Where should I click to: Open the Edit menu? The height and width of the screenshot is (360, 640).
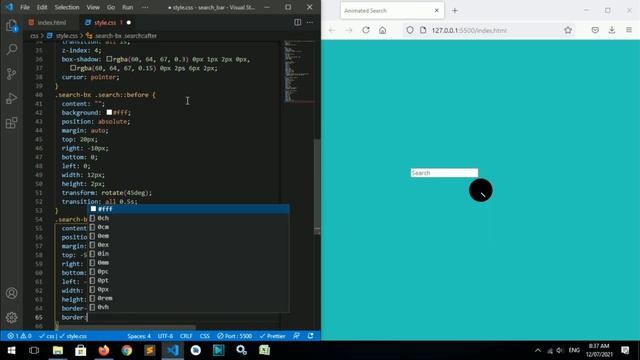[42, 7]
